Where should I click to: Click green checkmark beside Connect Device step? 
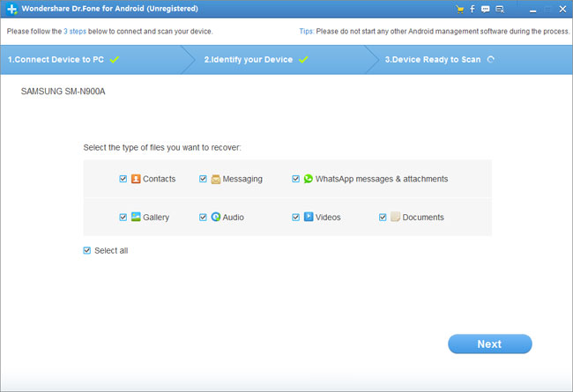tap(115, 60)
